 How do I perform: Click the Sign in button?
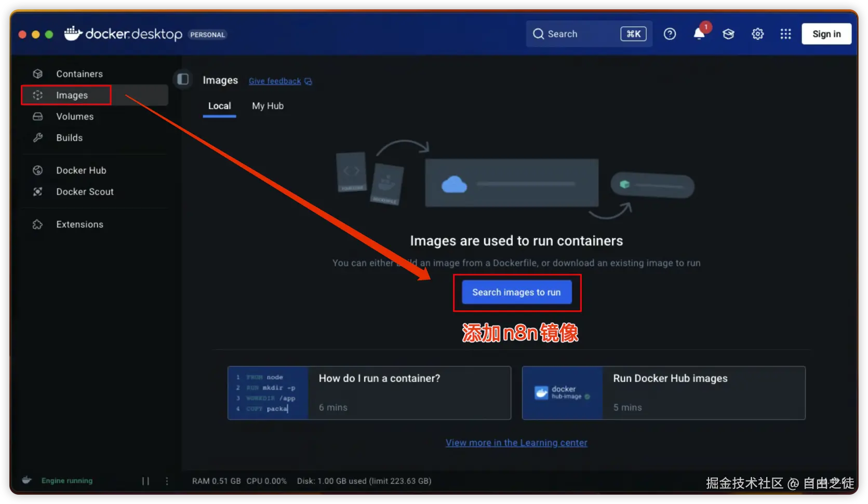(826, 34)
